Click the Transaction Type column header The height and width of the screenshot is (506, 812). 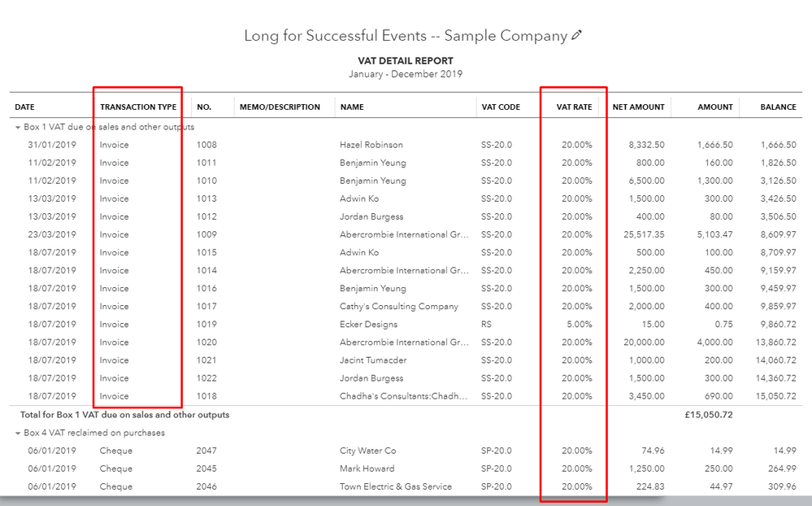pyautogui.click(x=138, y=107)
